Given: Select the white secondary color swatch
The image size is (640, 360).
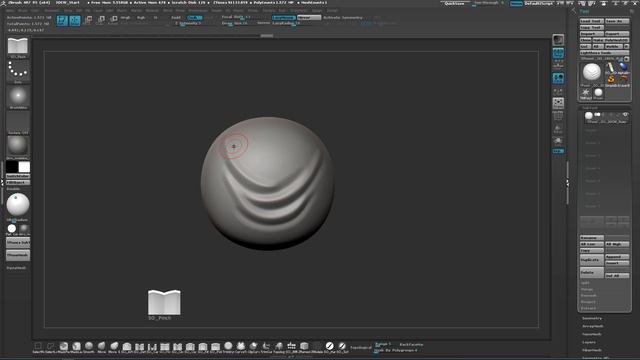Looking at the screenshot, I should pos(24,167).
